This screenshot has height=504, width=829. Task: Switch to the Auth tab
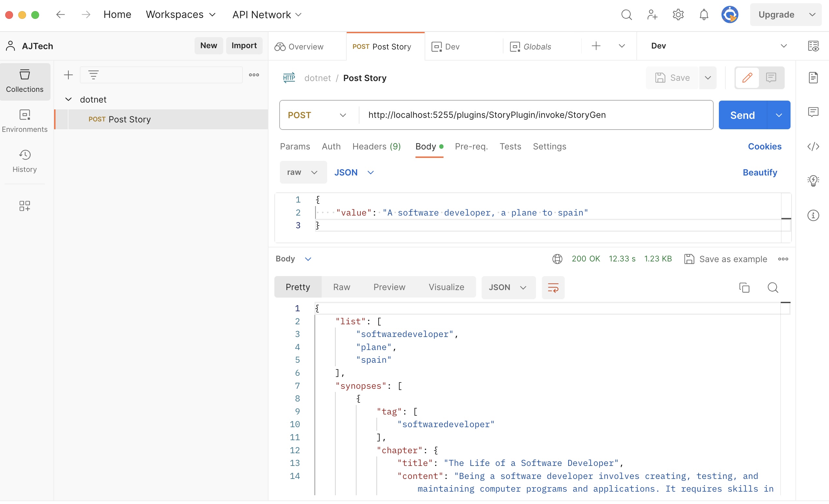pos(331,146)
